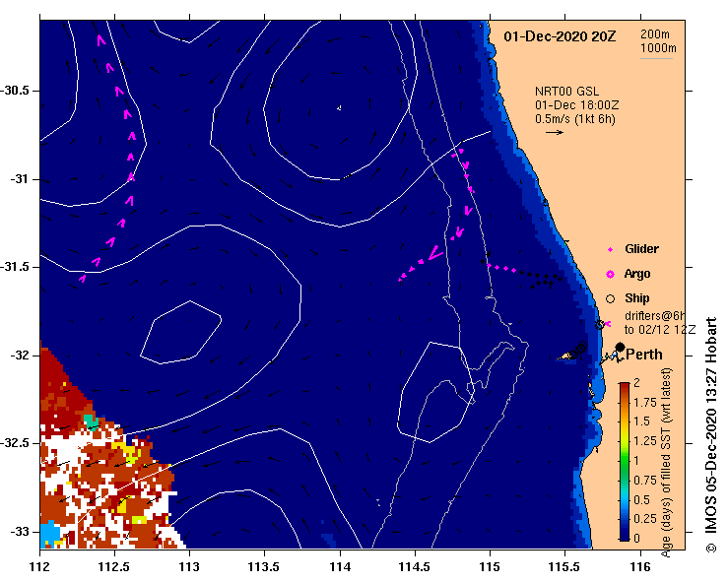728x583 pixels.
Task: Click the cyan SST patch in the bottom-left corner
Action: (x=50, y=534)
